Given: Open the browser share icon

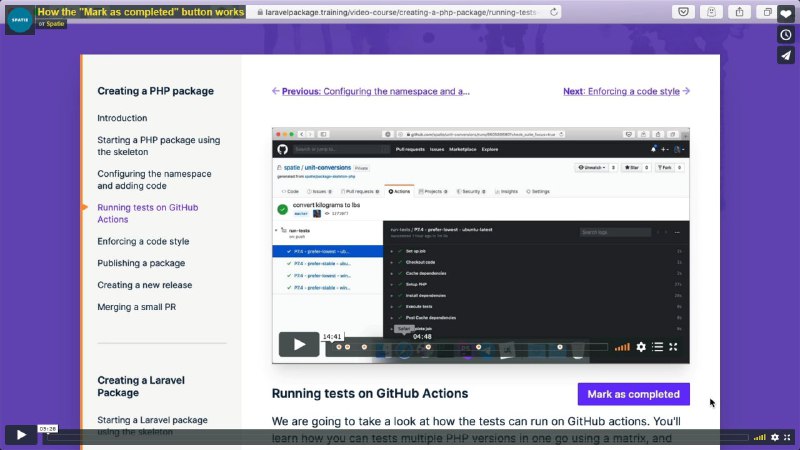Looking at the screenshot, I should point(739,12).
